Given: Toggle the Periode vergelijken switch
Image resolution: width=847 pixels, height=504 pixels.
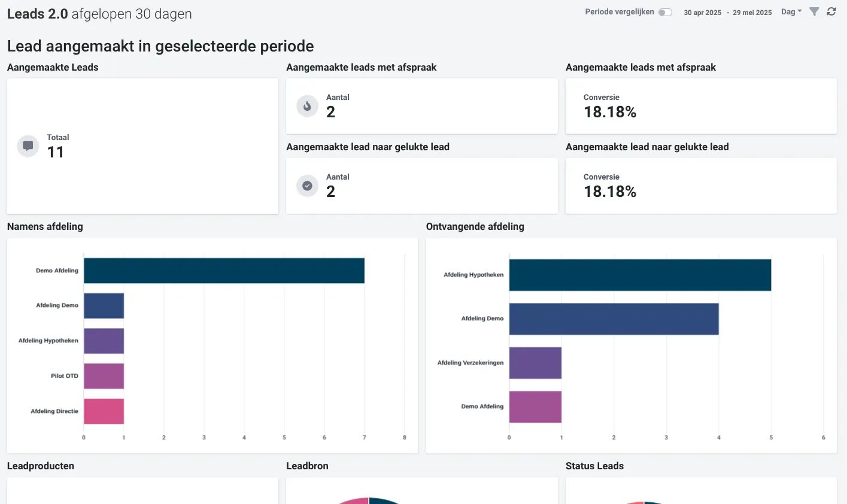Looking at the screenshot, I should click(665, 13).
